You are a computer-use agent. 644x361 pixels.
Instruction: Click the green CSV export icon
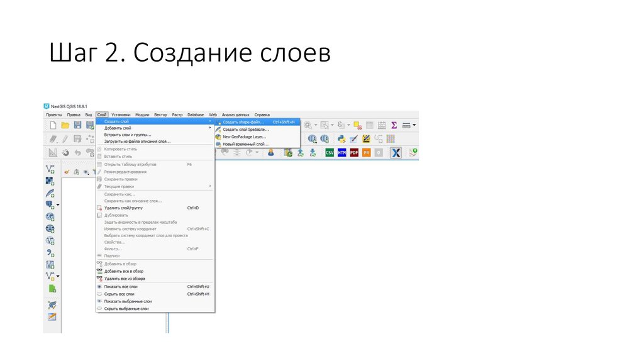330,153
